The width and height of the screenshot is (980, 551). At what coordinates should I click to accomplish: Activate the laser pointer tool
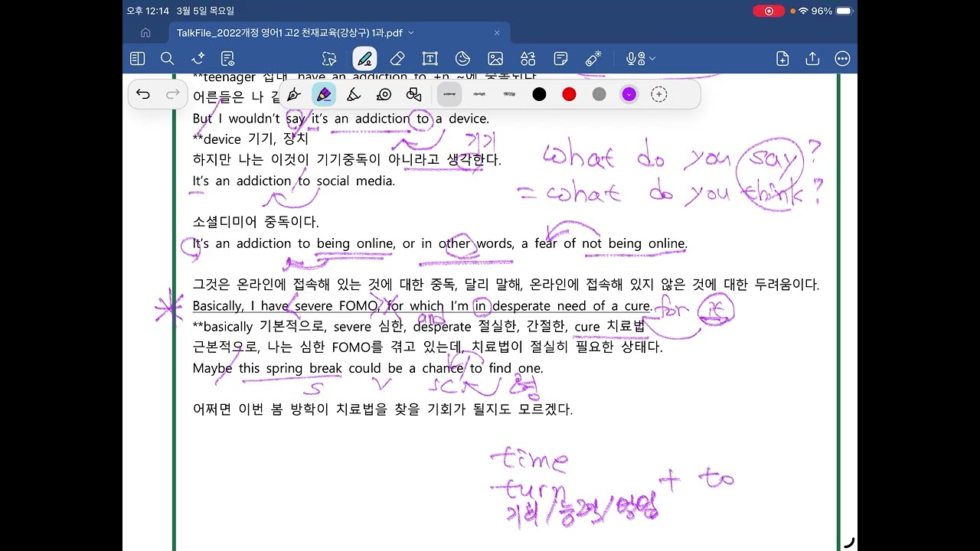coord(593,59)
